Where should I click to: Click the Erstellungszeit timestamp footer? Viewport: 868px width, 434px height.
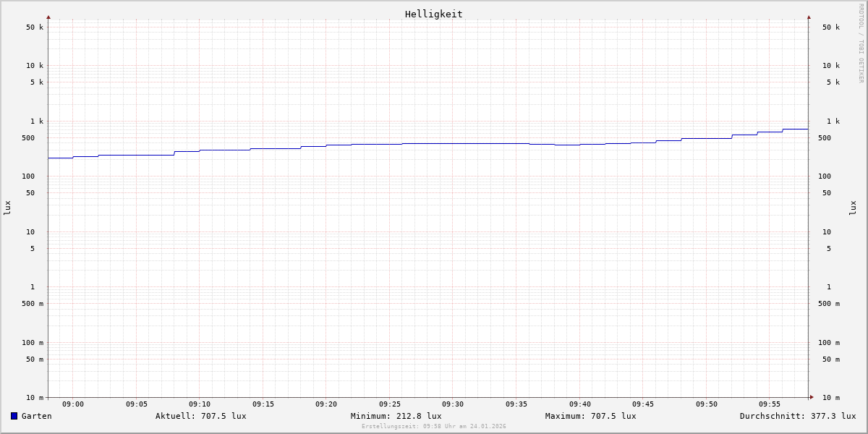pos(433,427)
